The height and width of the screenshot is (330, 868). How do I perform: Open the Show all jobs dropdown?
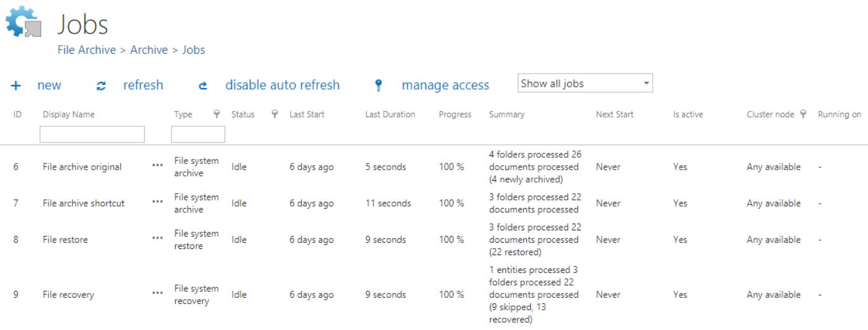[585, 84]
